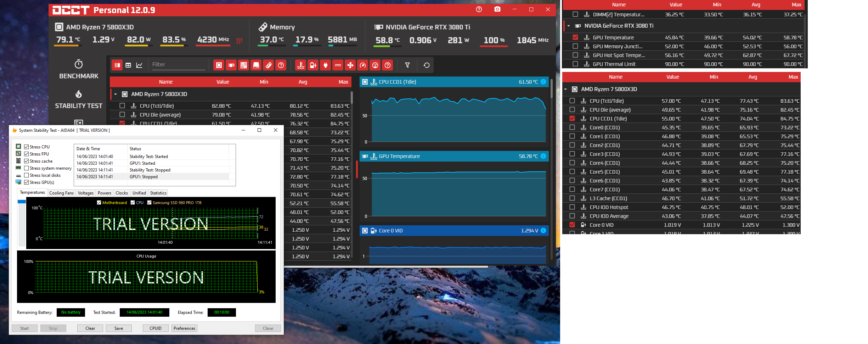The width and height of the screenshot is (868, 344).
Task: Toggle unknown devices filter icon
Action: click(x=281, y=65)
